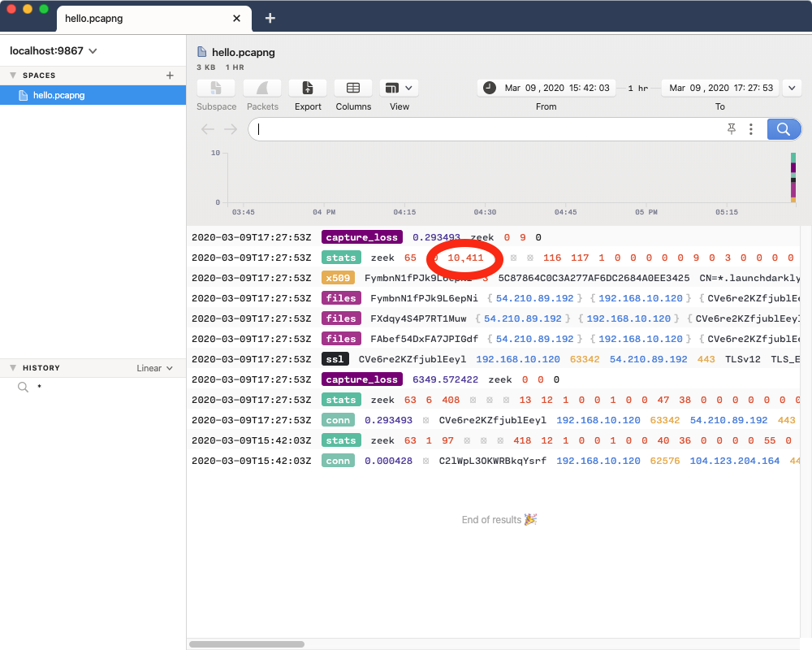Click the Export icon
Screen dimensions: 812x650
(x=307, y=88)
